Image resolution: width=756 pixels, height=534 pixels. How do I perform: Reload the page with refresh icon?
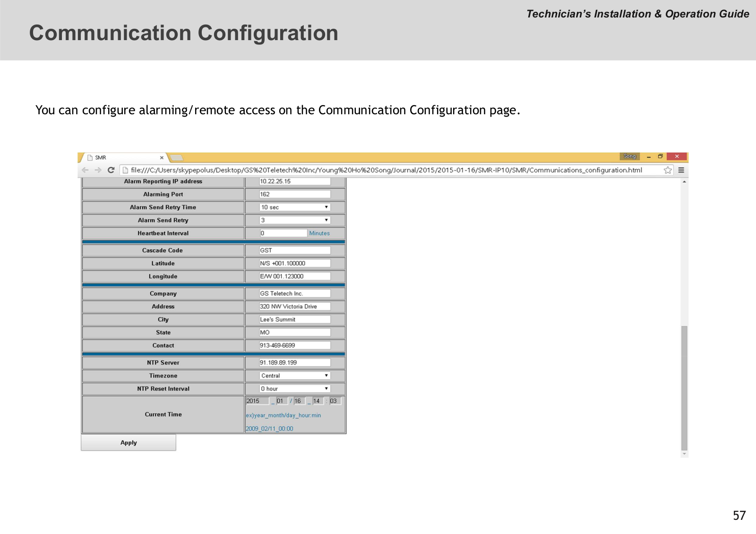111,170
